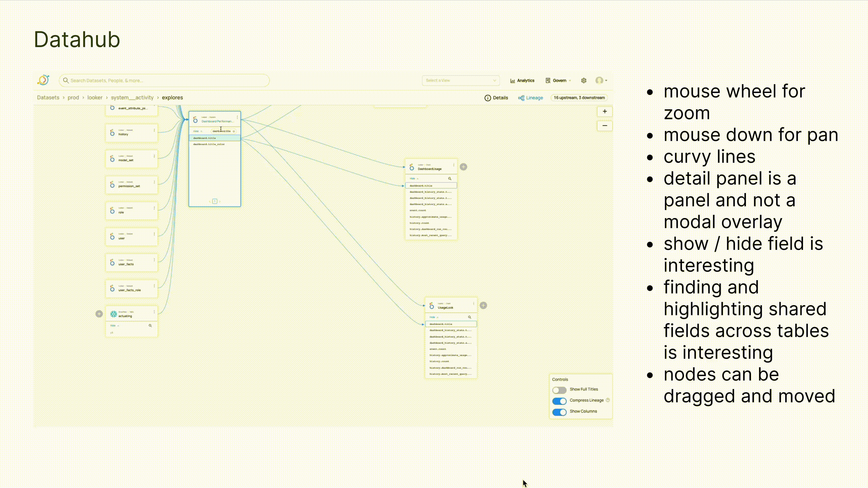Toggle the Show Columns switch

click(x=559, y=412)
